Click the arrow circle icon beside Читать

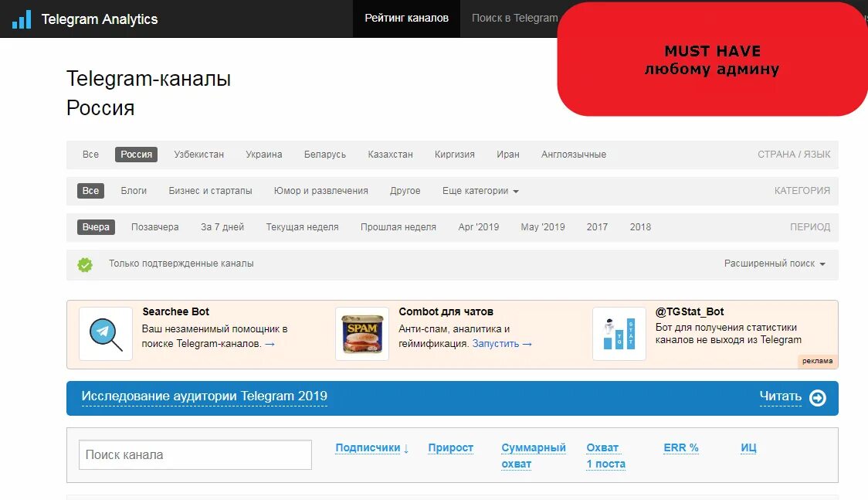pos(818,397)
